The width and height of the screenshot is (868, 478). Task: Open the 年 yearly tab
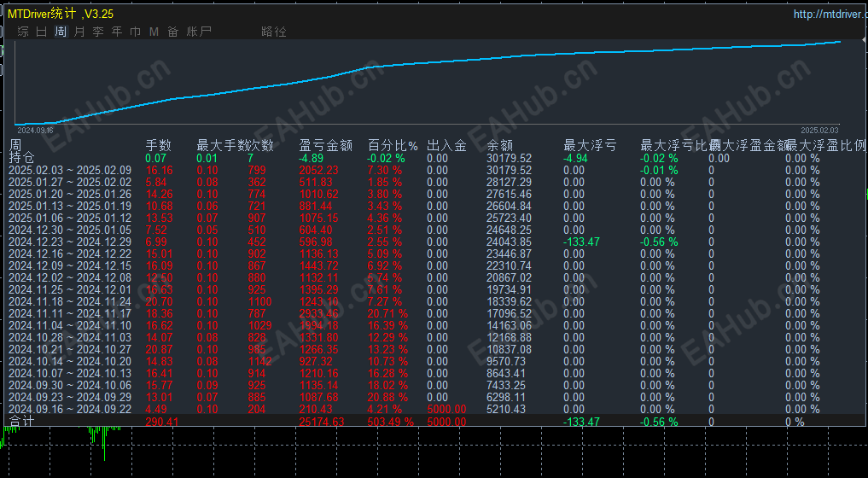pyautogui.click(x=117, y=32)
